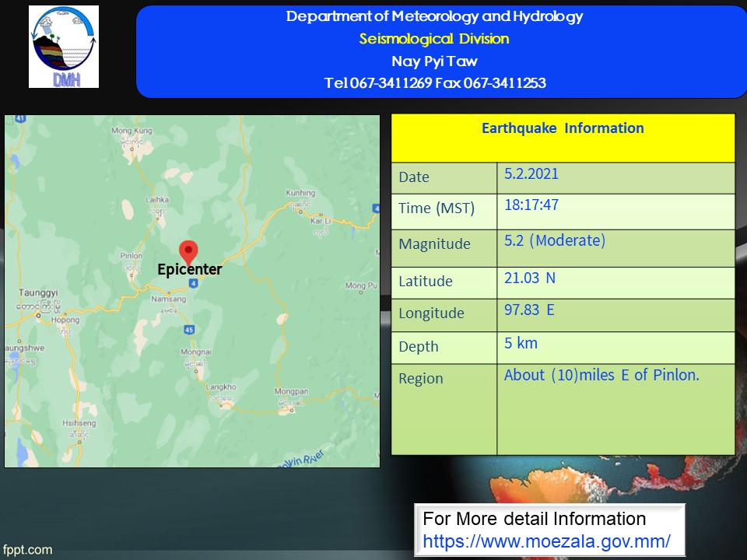Viewport: 747px width, 560px height.
Task: Select the Magnitude value 5.2 (Moderate) cell
Action: click(x=554, y=240)
